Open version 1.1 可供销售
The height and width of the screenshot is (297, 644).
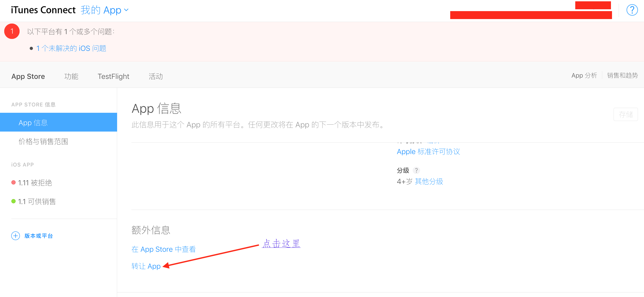[x=37, y=201]
